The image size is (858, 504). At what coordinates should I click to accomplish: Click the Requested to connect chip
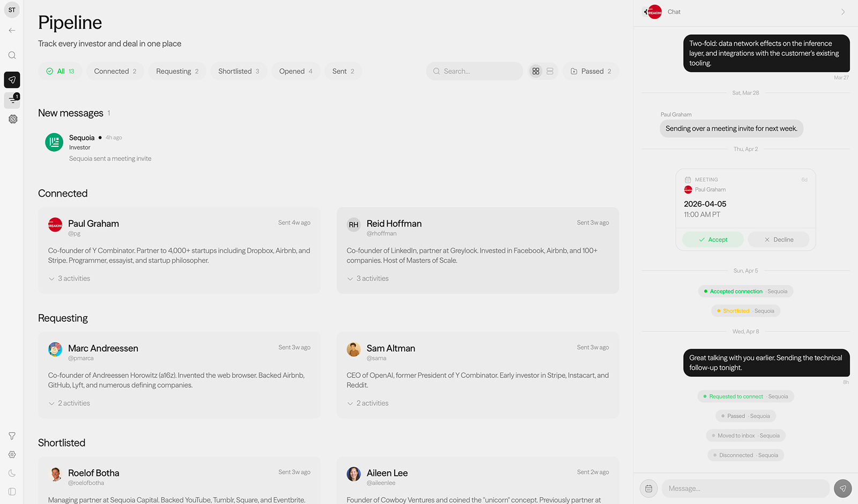(746, 397)
